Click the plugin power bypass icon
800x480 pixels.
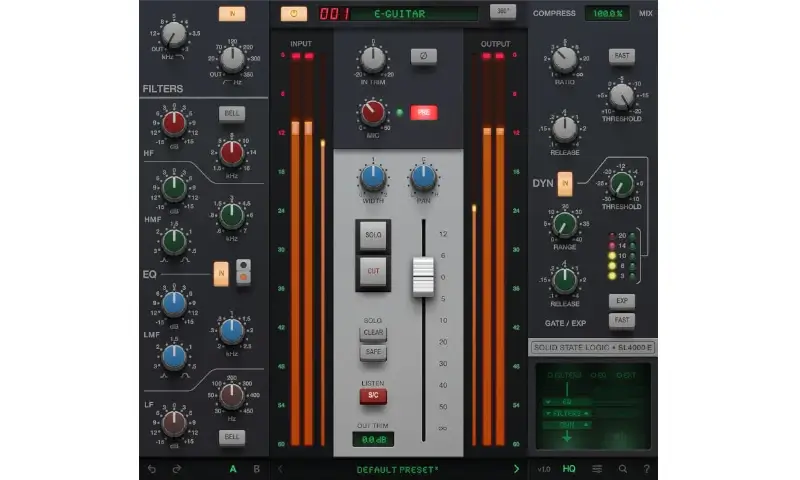click(293, 13)
